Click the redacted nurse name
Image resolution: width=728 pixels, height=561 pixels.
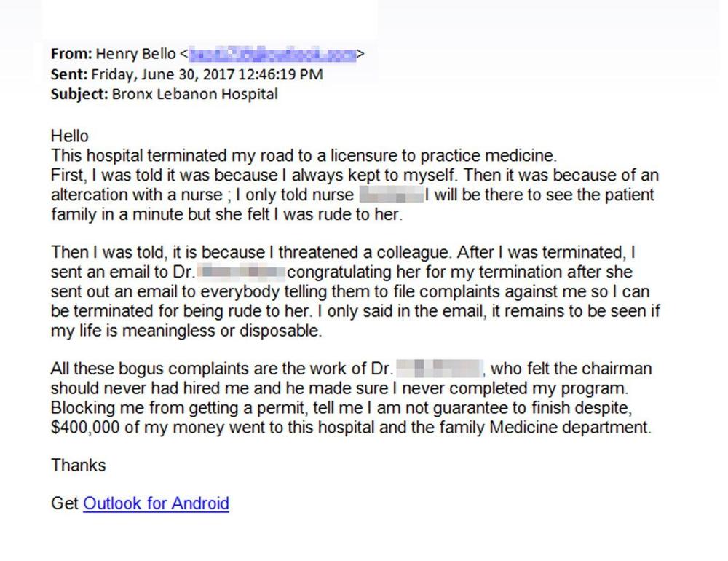(x=392, y=195)
